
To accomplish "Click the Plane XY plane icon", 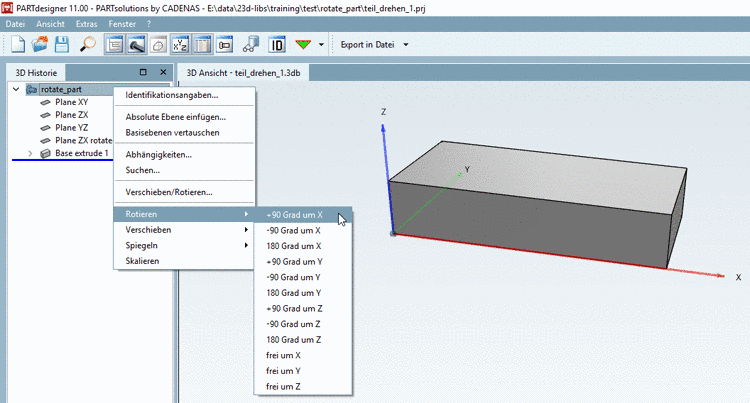I will (45, 102).
